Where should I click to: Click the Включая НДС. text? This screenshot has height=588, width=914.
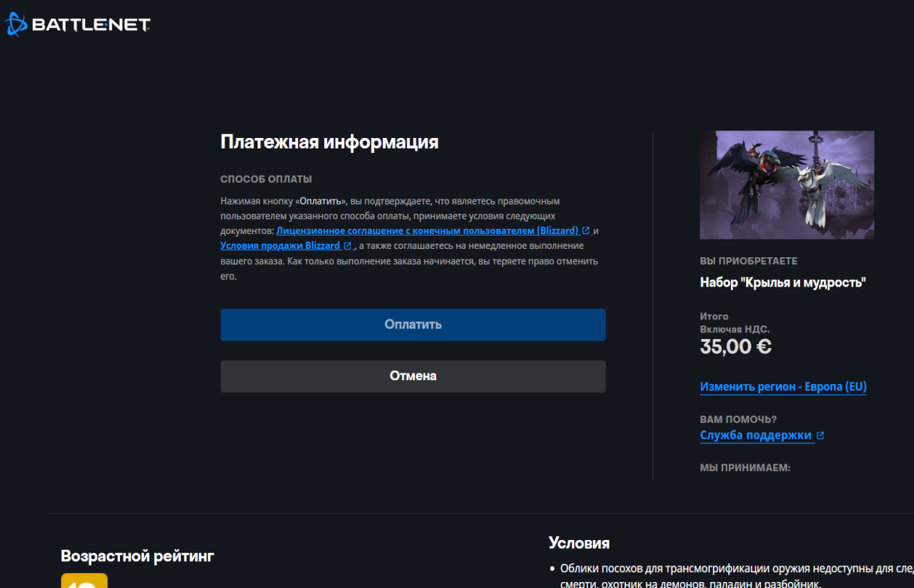(x=735, y=329)
